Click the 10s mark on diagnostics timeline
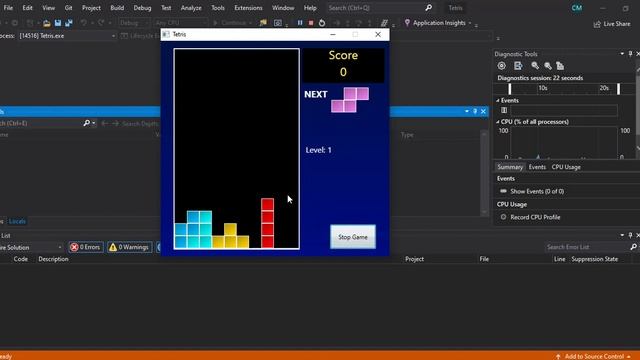The image size is (640, 360). (543, 88)
